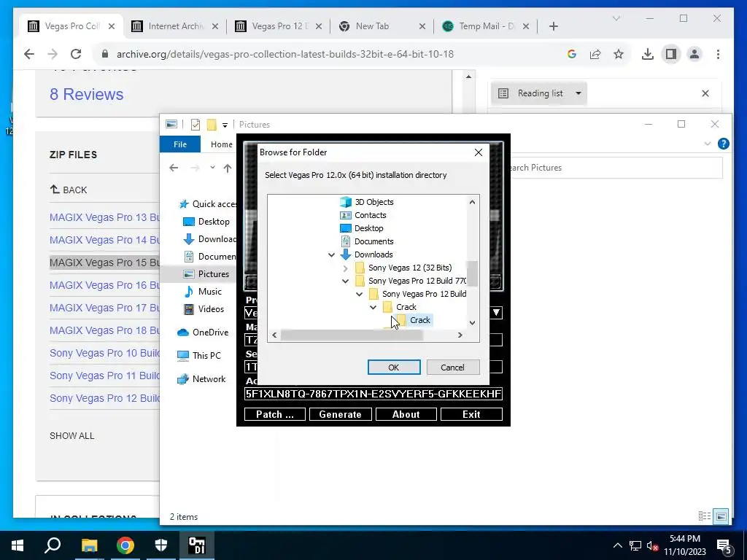Screen dimensions: 747x560
Task: Click the Patch button in keygen
Action: coord(275,414)
